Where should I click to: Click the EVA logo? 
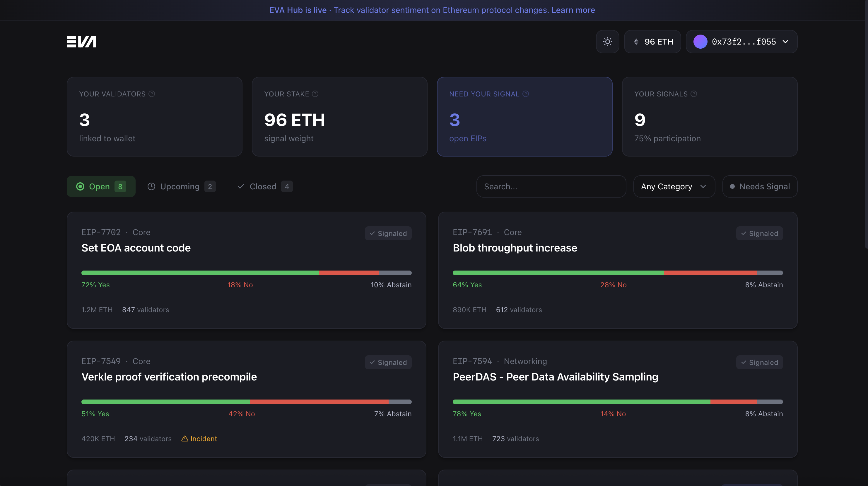[81, 42]
